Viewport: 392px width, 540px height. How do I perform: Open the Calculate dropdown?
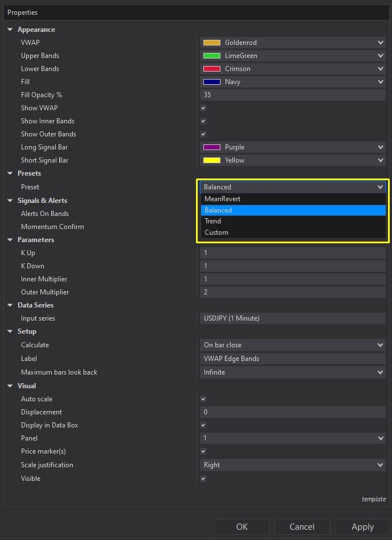tap(380, 345)
